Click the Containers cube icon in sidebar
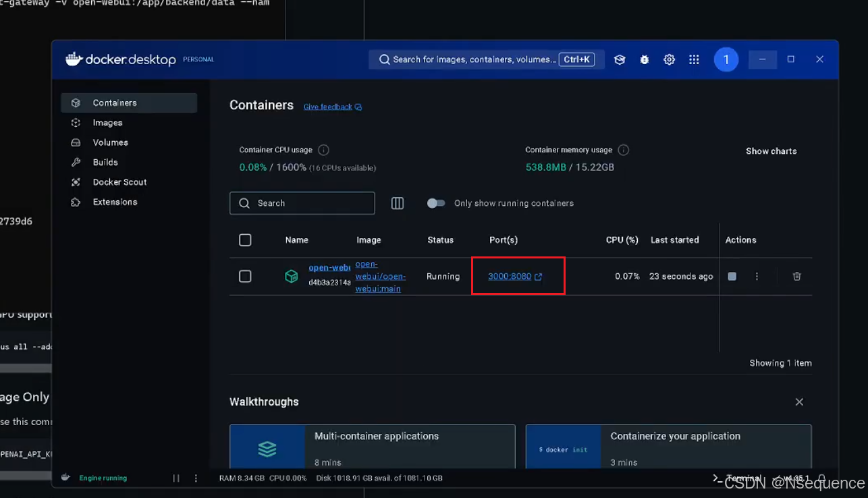 (76, 103)
